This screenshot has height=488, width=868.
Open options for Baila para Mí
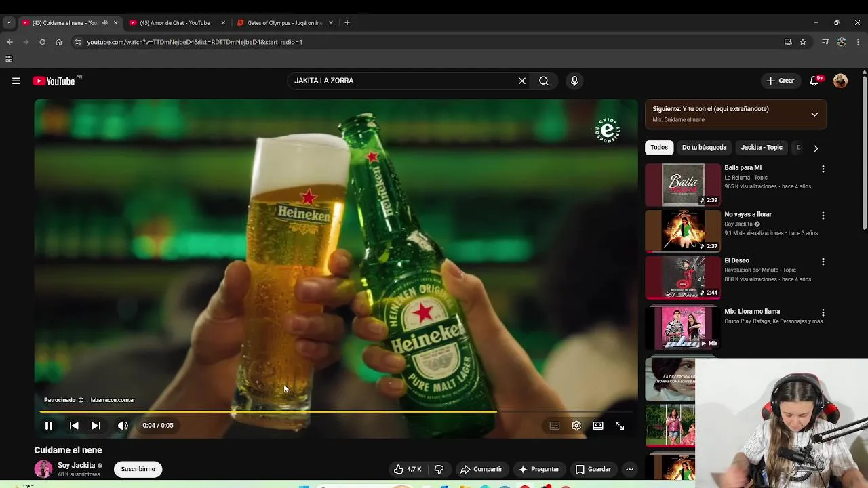pos(823,169)
